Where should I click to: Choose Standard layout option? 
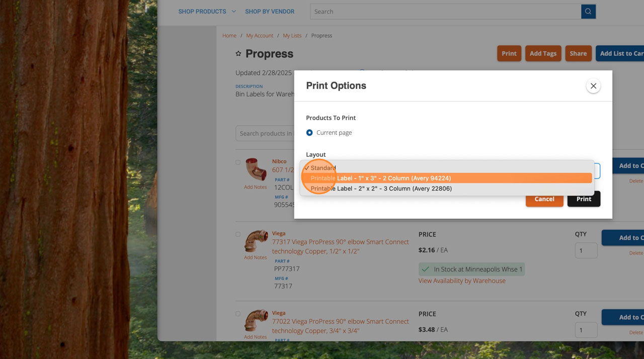click(x=447, y=168)
